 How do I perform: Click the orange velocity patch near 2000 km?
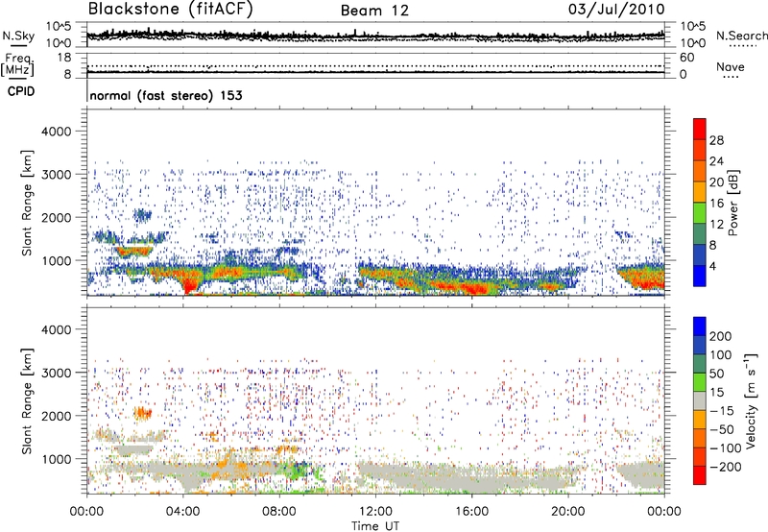pos(143,414)
